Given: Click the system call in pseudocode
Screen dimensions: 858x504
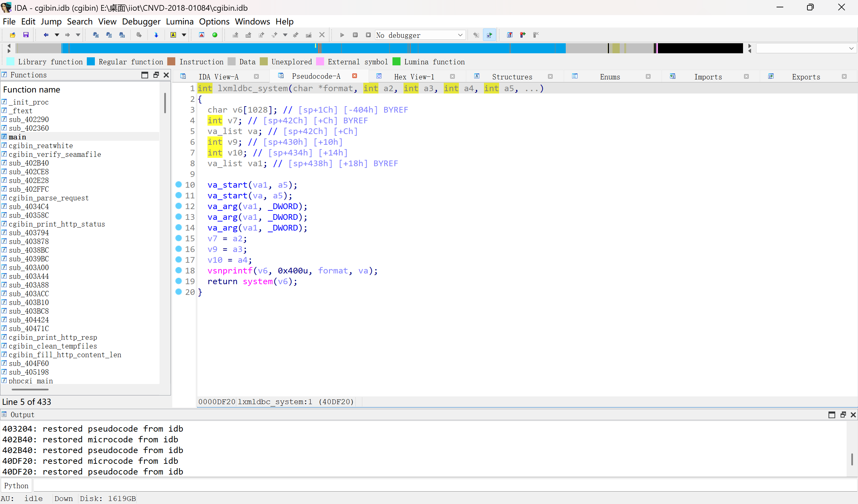Looking at the screenshot, I should click(258, 281).
